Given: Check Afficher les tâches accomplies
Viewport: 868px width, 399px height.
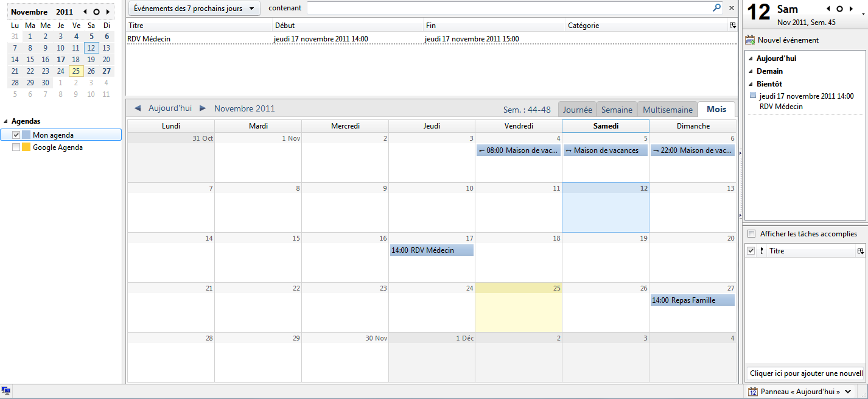Looking at the screenshot, I should coord(751,234).
